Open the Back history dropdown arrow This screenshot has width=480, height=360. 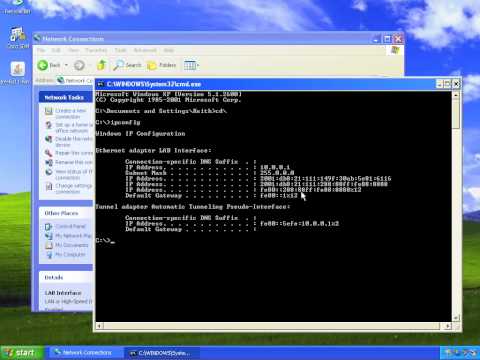click(66, 65)
